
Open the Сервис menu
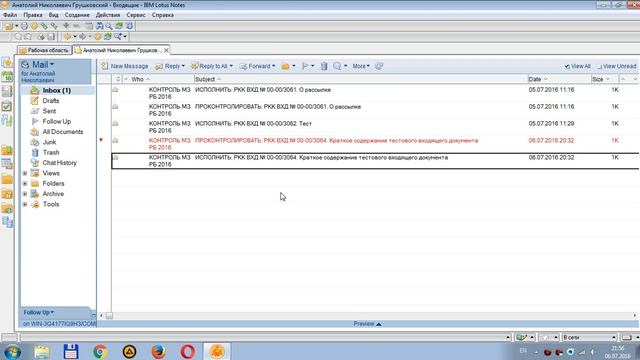tap(136, 15)
